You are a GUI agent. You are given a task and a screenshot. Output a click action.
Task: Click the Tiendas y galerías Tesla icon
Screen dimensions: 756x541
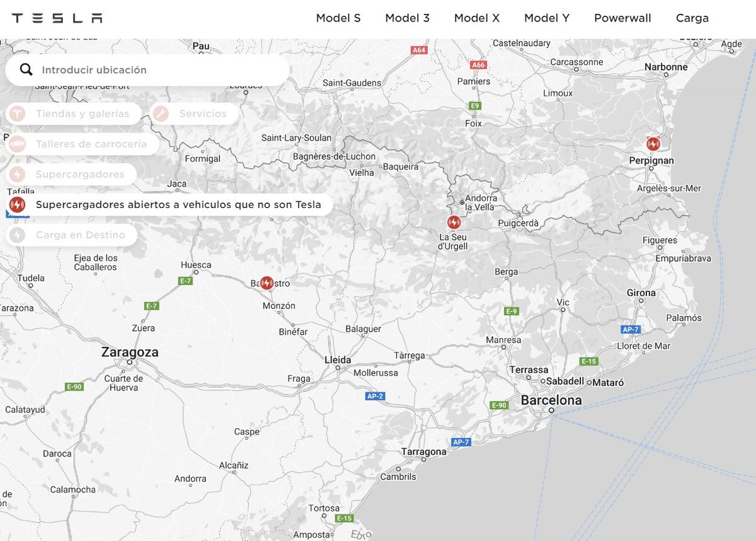pyautogui.click(x=18, y=113)
